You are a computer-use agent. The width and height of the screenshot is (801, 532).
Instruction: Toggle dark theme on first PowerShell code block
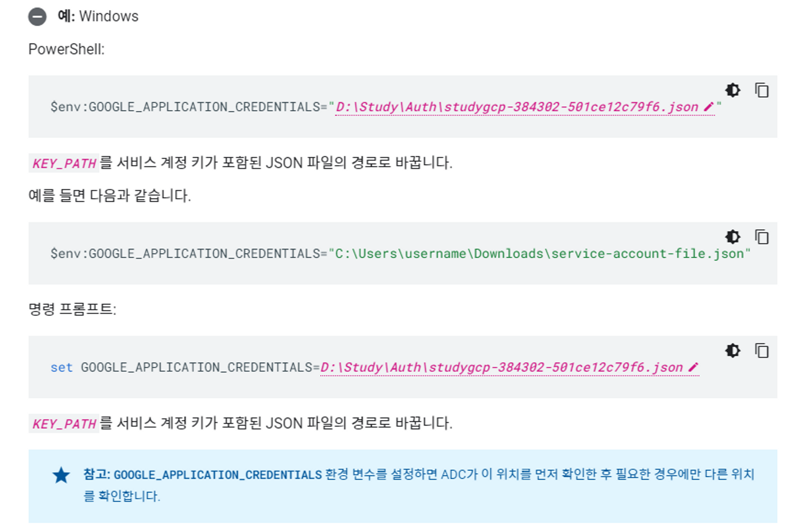pos(733,90)
